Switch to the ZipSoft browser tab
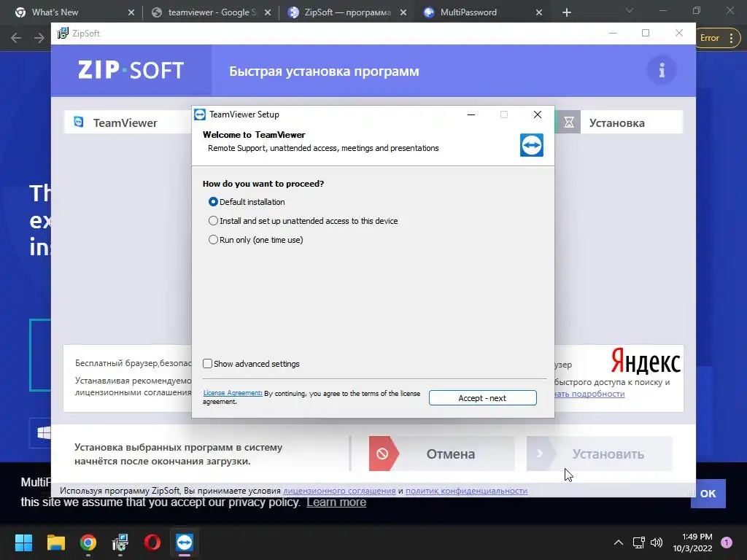 pyautogui.click(x=348, y=12)
